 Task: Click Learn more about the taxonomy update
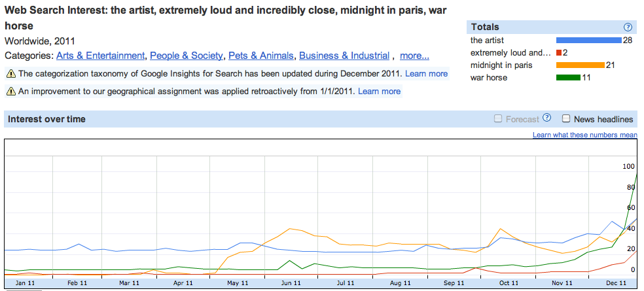(427, 74)
